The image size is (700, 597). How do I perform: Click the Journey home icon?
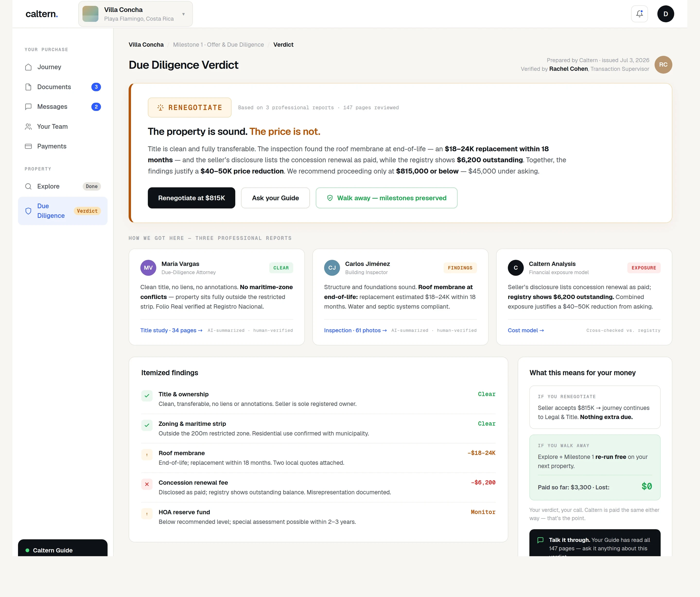point(28,67)
